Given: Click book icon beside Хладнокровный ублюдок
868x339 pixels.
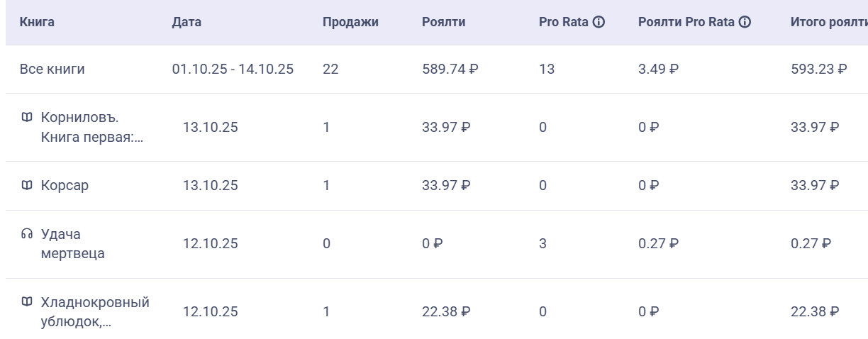Looking at the screenshot, I should coord(27,303).
